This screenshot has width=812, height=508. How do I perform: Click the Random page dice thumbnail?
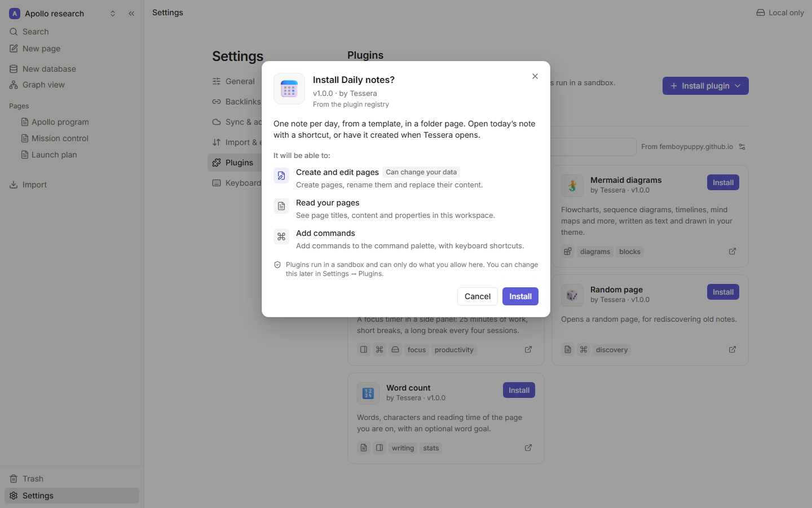pos(572,295)
